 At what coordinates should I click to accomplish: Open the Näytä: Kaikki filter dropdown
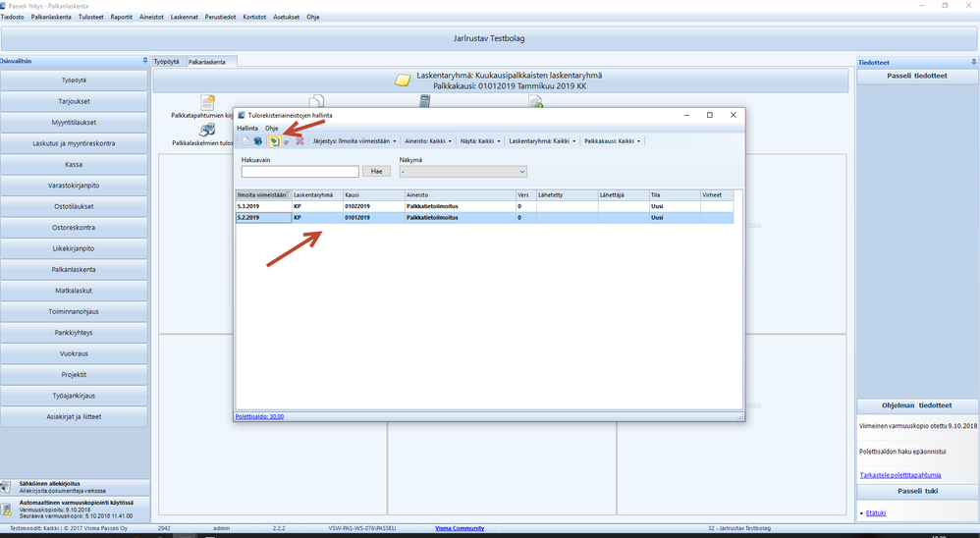click(480, 141)
